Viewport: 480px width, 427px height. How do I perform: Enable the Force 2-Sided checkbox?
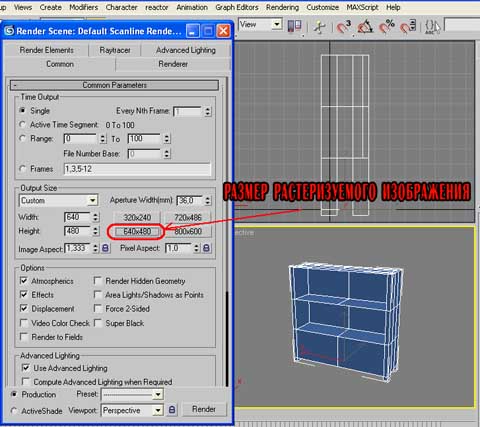98,309
